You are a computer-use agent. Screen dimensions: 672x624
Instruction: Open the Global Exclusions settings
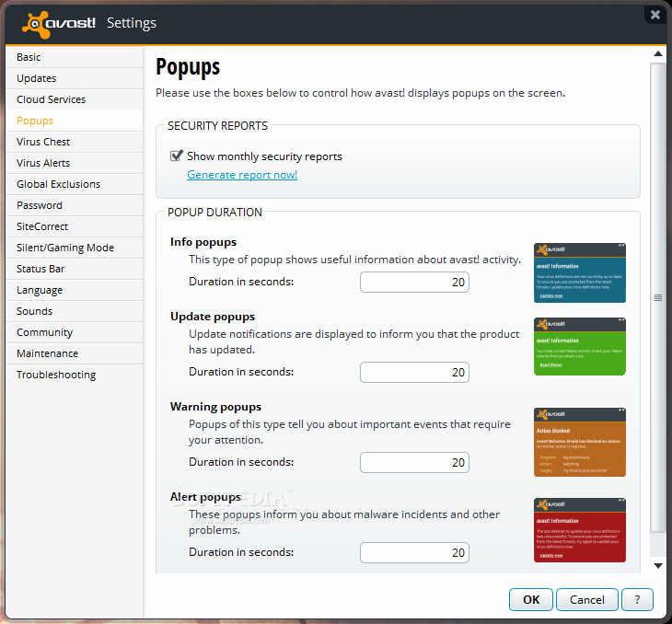coord(75,184)
